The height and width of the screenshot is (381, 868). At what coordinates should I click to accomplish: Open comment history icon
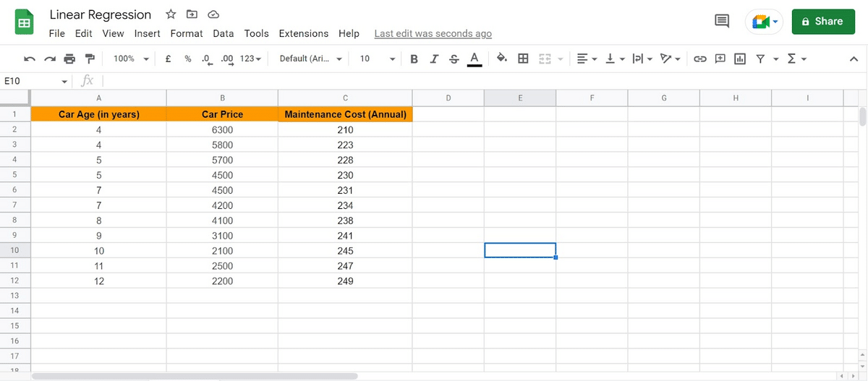[x=722, y=22]
